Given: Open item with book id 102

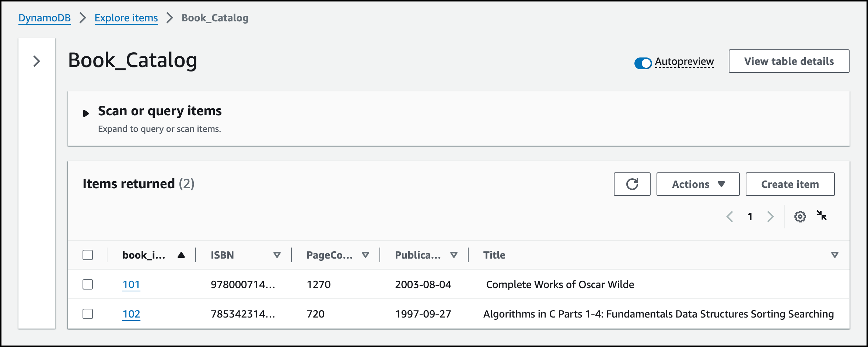Looking at the screenshot, I should pos(131,314).
